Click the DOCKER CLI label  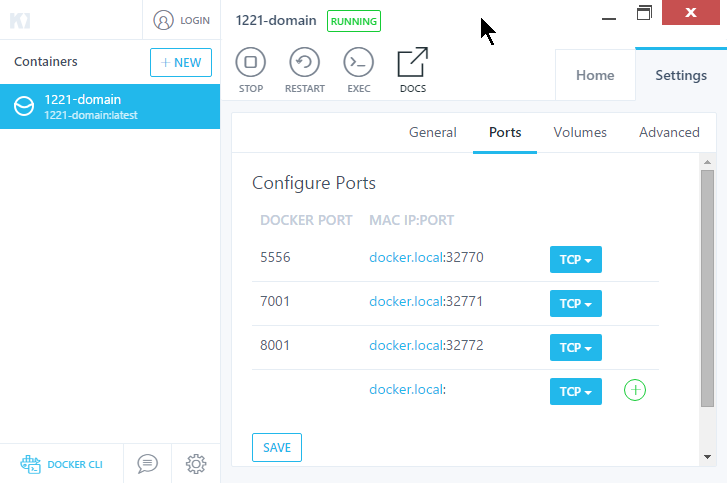click(75, 464)
